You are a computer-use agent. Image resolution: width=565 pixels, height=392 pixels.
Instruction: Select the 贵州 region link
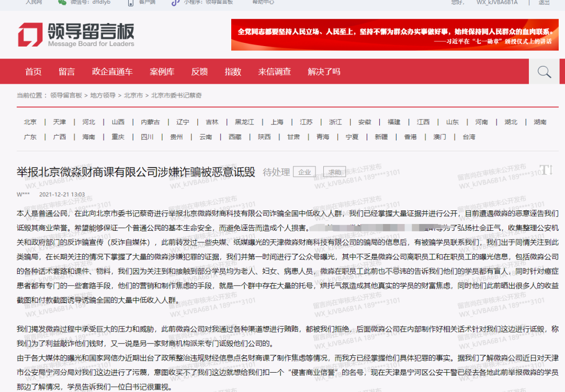pos(176,137)
